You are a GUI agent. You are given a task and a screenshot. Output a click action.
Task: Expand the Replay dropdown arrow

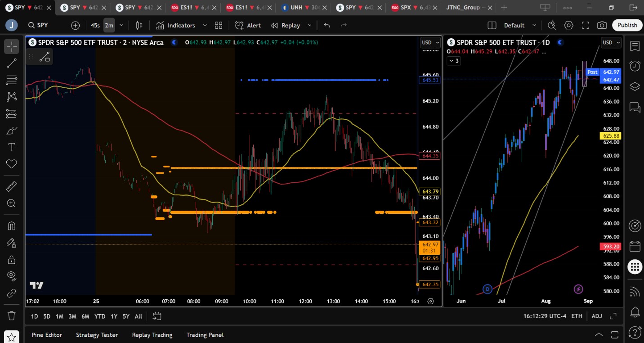(x=309, y=25)
